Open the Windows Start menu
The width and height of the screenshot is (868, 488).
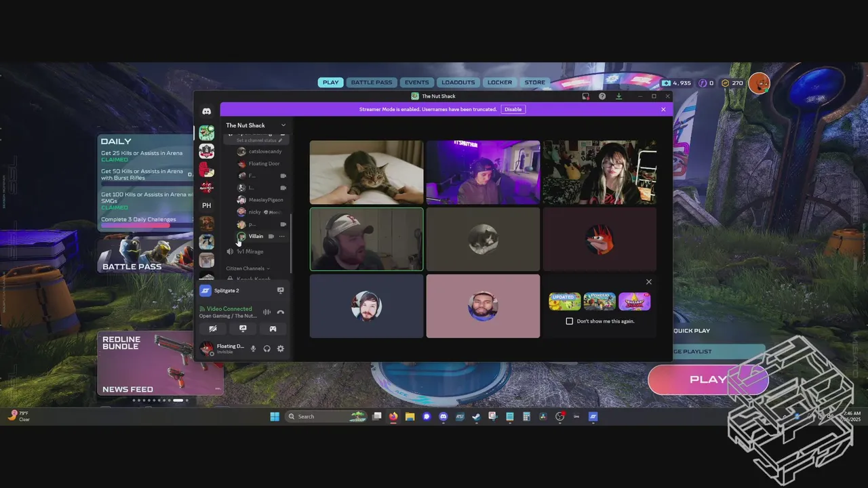[275, 417]
